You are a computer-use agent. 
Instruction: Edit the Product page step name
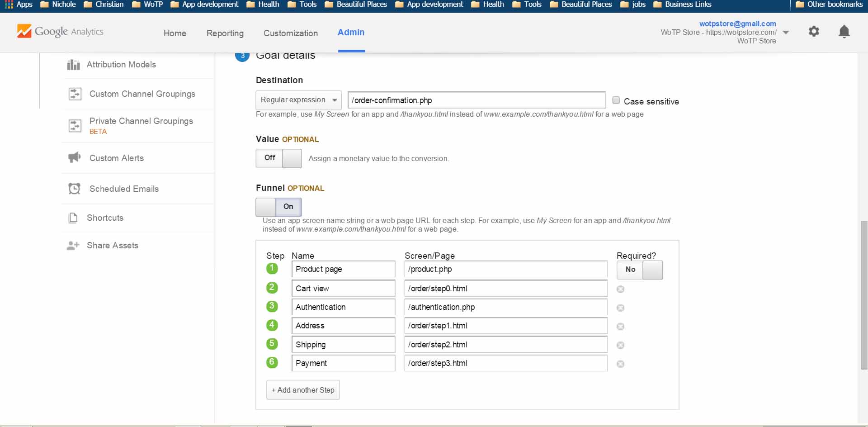[344, 269]
